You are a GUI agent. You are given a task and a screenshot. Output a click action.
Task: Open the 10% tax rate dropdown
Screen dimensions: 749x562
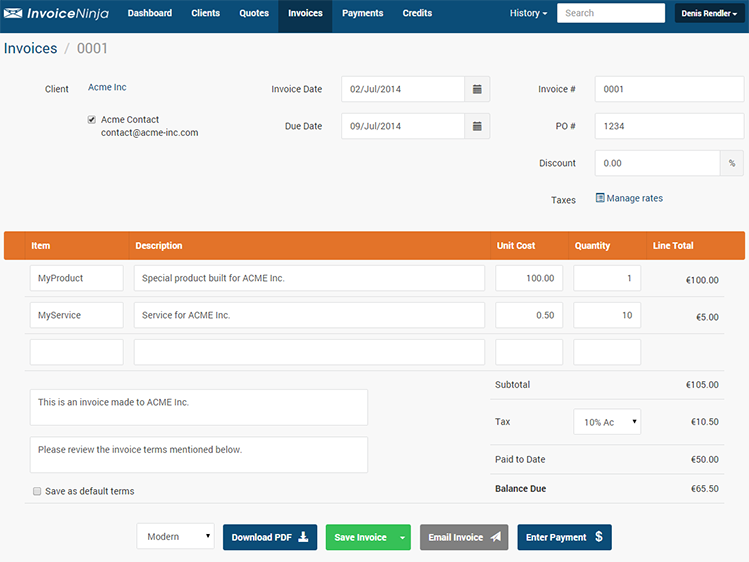pos(606,422)
